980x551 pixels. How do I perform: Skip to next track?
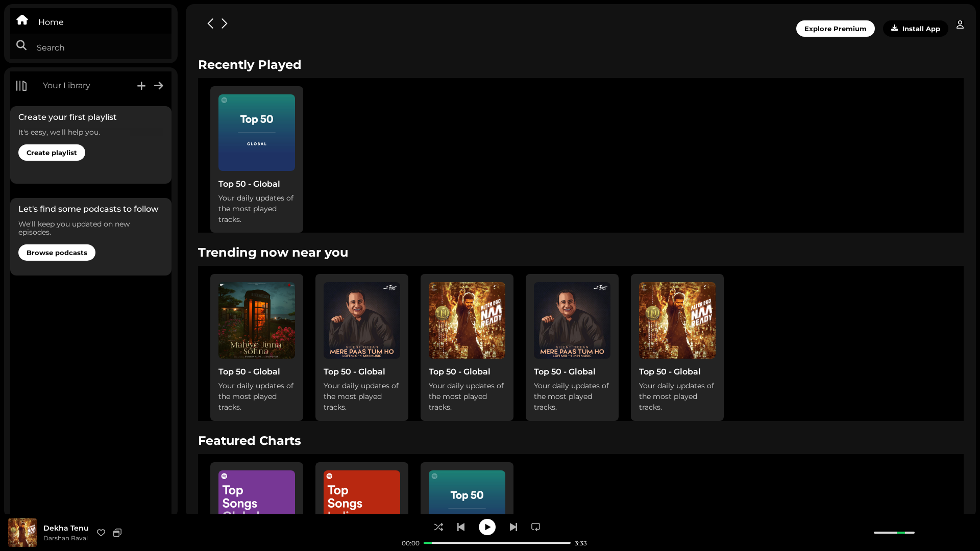point(513,527)
